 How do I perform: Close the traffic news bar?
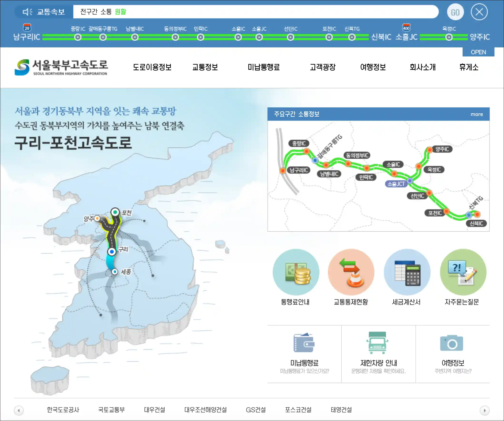479,12
